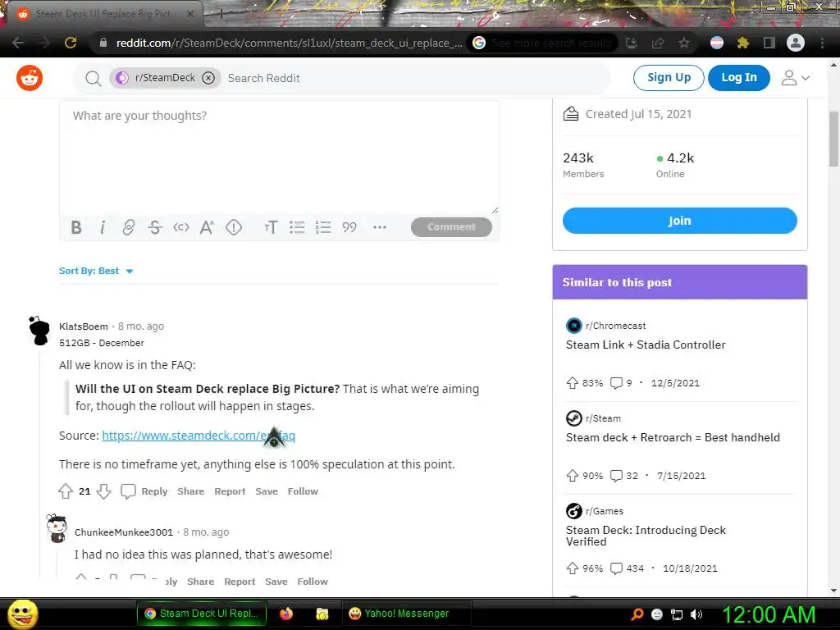Screen dimensions: 840x630
Task: Upvote KlatsBoem's comment
Action: pyautogui.click(x=66, y=491)
